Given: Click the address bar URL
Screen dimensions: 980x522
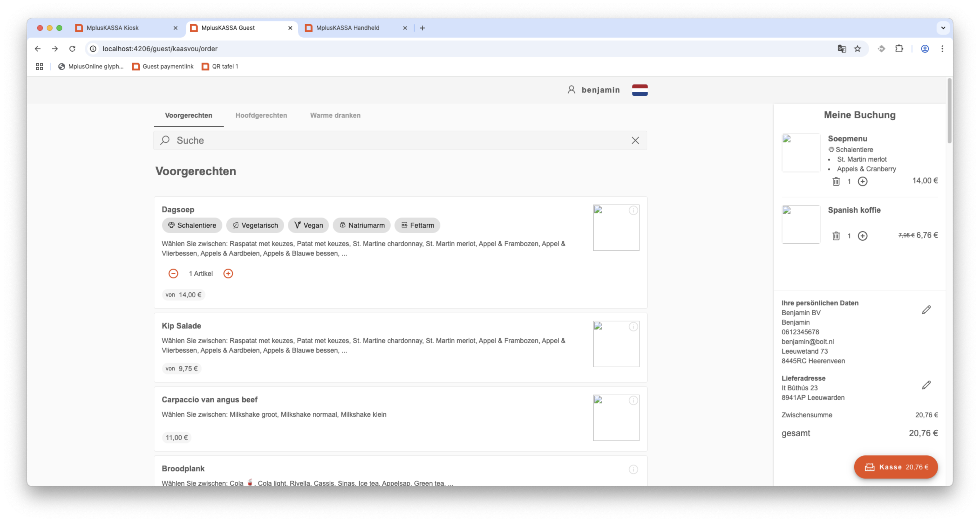Looking at the screenshot, I should 160,49.
